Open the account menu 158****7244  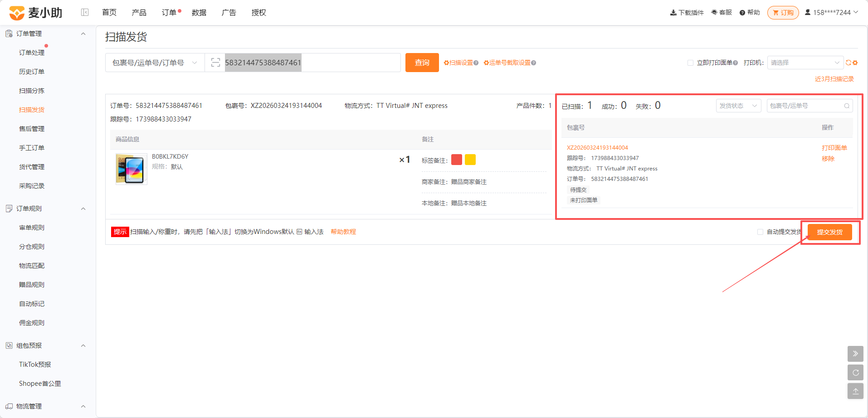click(x=831, y=12)
